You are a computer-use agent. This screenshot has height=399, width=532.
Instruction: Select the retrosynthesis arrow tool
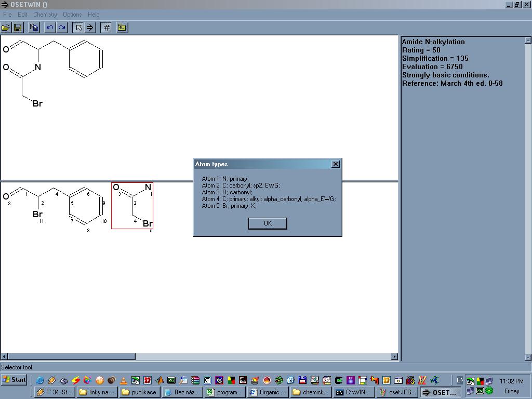pyautogui.click(x=90, y=28)
